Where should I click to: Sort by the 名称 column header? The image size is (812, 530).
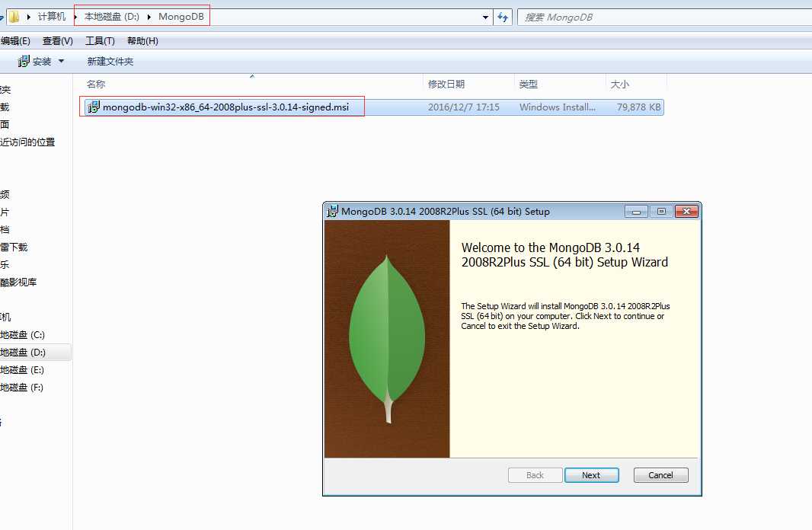pyautogui.click(x=96, y=84)
